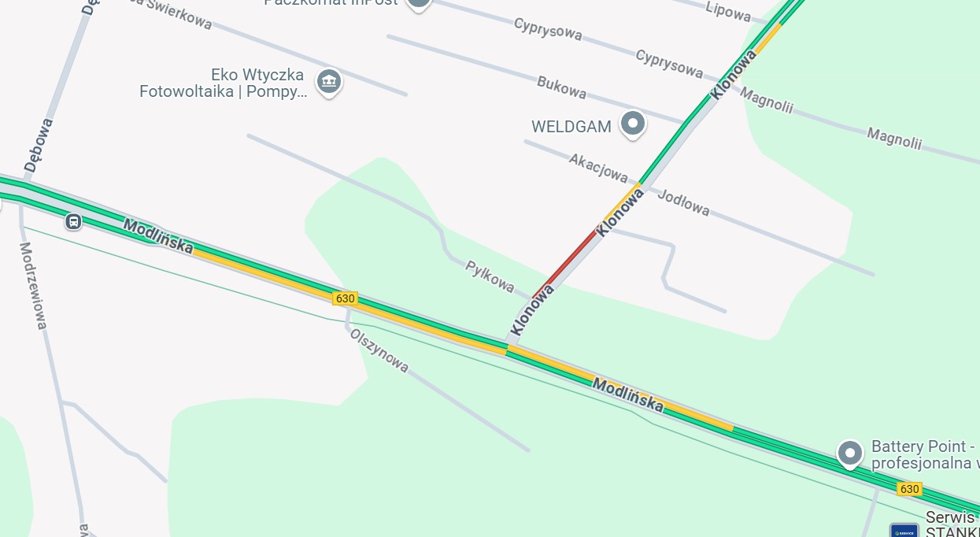Screen dimensions: 980x537
Task: Select the blue Serwis service marker icon
Action: [x=904, y=530]
